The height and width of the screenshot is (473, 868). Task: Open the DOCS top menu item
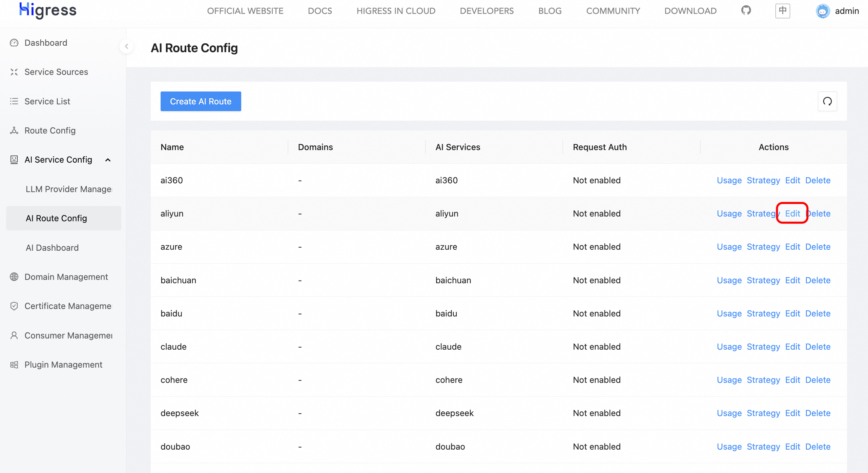point(320,11)
